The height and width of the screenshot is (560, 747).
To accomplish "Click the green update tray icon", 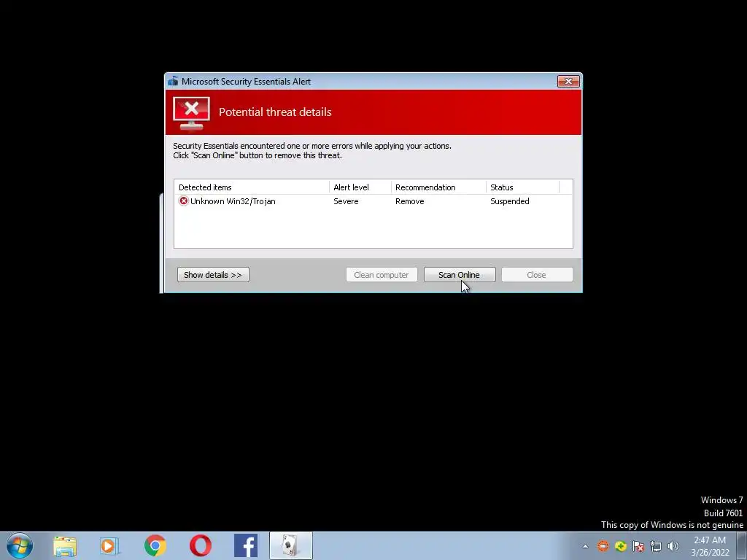I will point(620,546).
